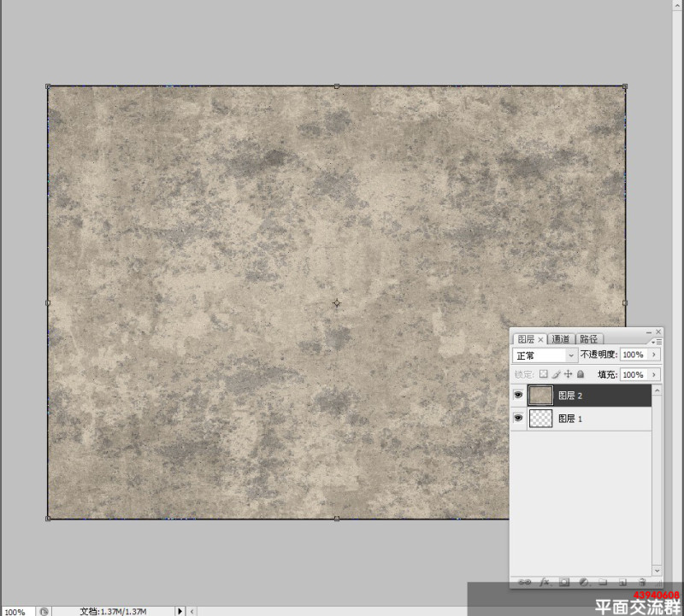Create a new adjustment layer

click(x=584, y=582)
